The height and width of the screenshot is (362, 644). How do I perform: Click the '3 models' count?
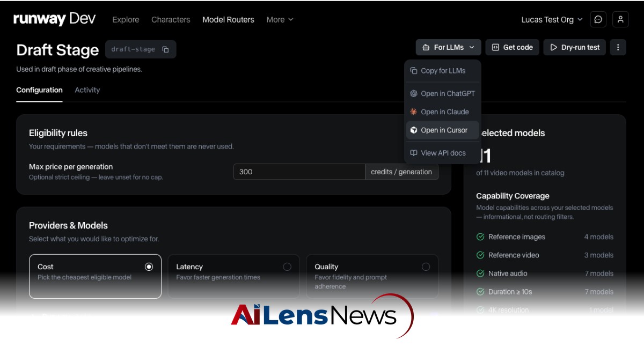point(598,255)
